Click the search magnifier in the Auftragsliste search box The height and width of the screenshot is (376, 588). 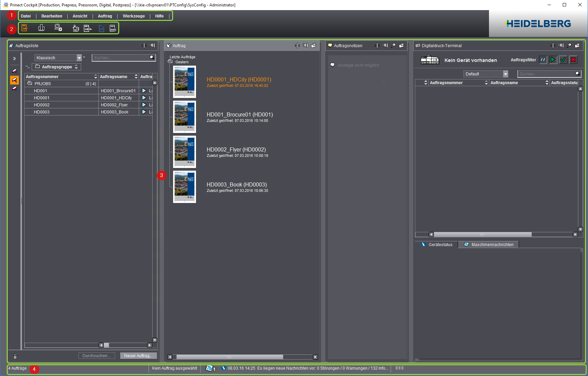[x=152, y=58]
